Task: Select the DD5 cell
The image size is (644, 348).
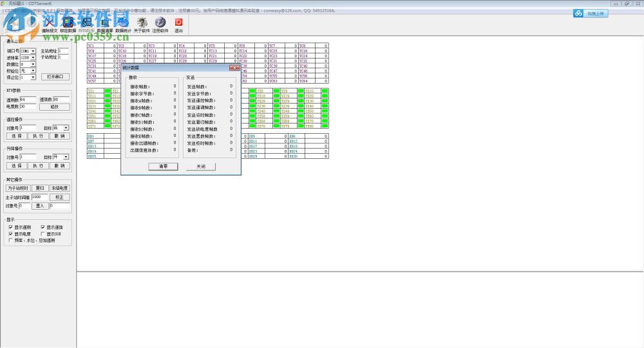Action: tap(256, 136)
